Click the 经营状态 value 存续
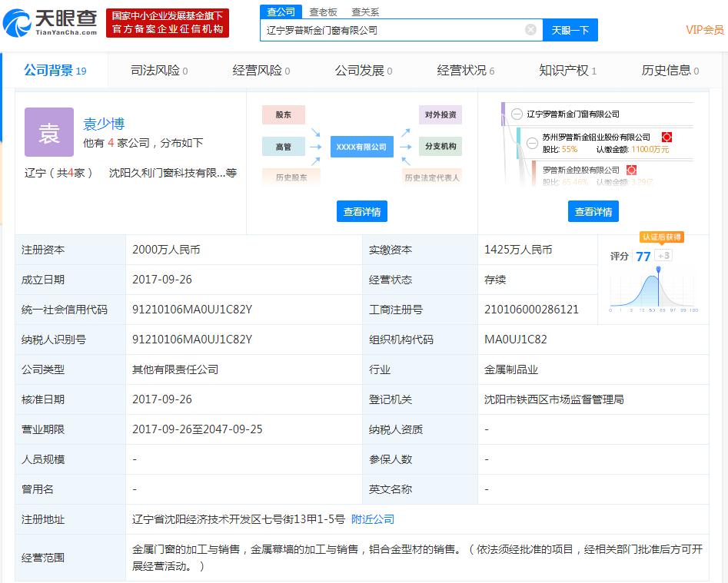728x583 pixels. click(x=495, y=280)
